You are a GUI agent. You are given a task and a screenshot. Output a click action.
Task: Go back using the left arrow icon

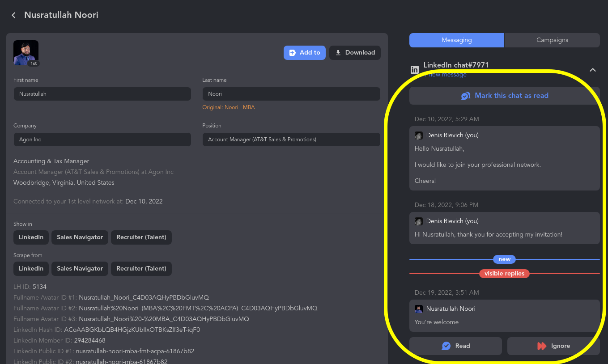(13, 15)
